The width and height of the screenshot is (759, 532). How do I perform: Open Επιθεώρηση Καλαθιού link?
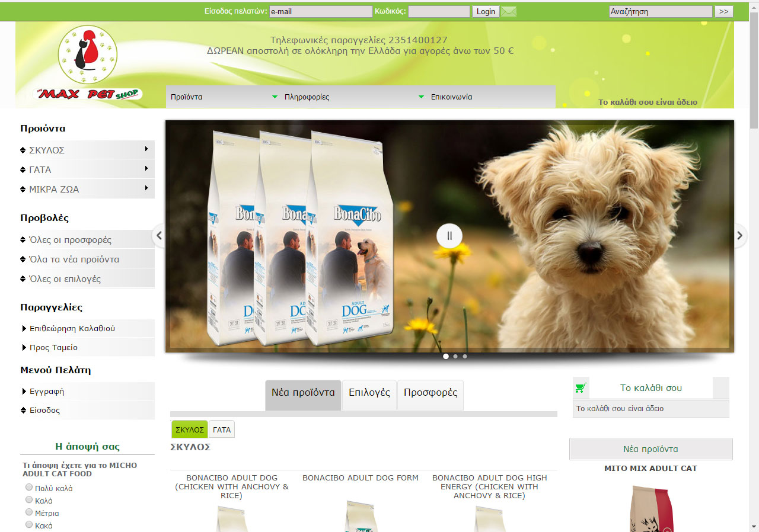point(72,328)
